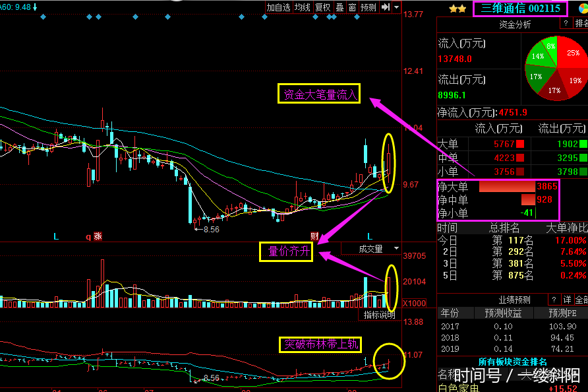Click the 2日 rank row 第292名
Viewport: 588px width, 392px height.
point(512,251)
